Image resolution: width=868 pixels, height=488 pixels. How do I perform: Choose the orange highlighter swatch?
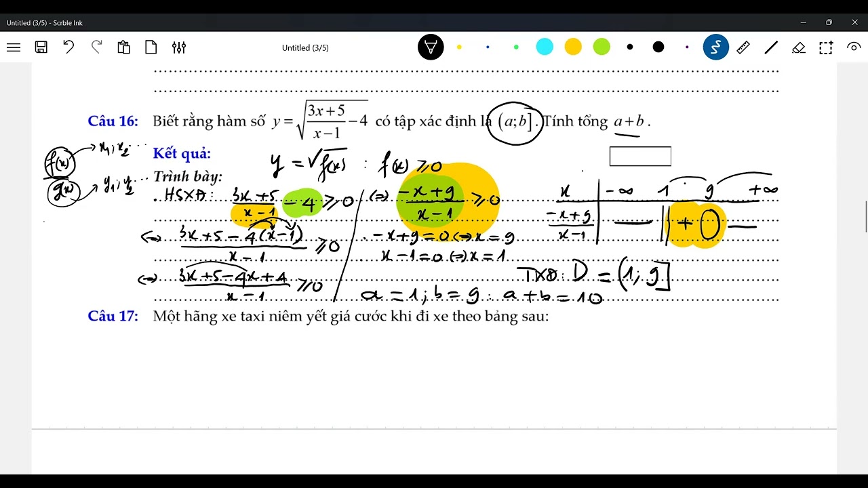coord(573,47)
